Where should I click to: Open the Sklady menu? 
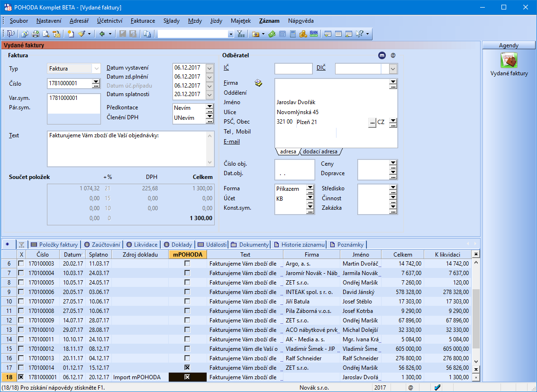click(x=172, y=21)
